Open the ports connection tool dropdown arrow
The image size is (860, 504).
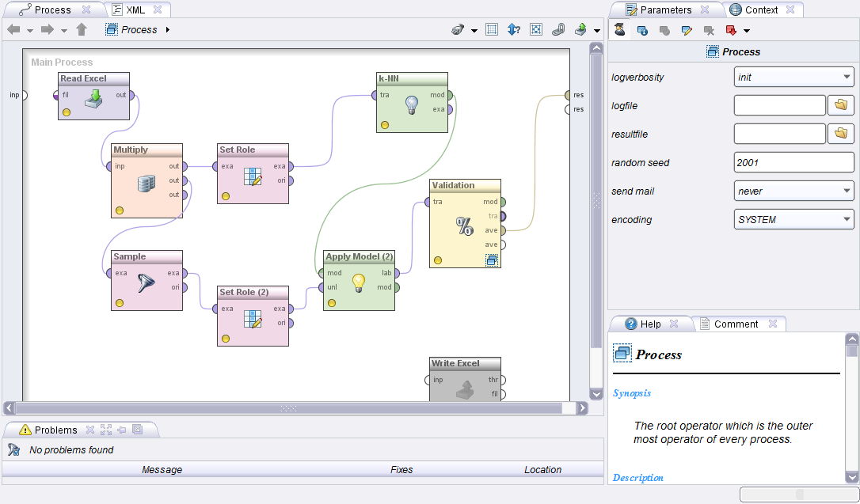[x=474, y=31]
